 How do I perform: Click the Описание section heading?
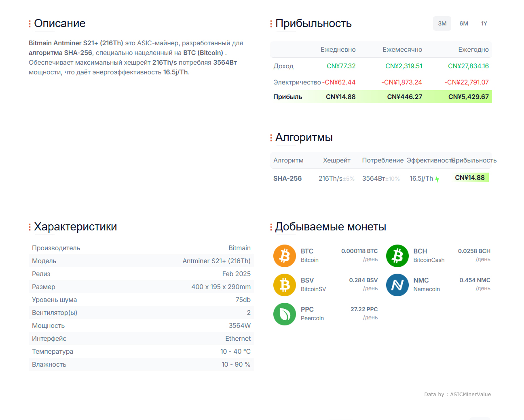pyautogui.click(x=60, y=23)
